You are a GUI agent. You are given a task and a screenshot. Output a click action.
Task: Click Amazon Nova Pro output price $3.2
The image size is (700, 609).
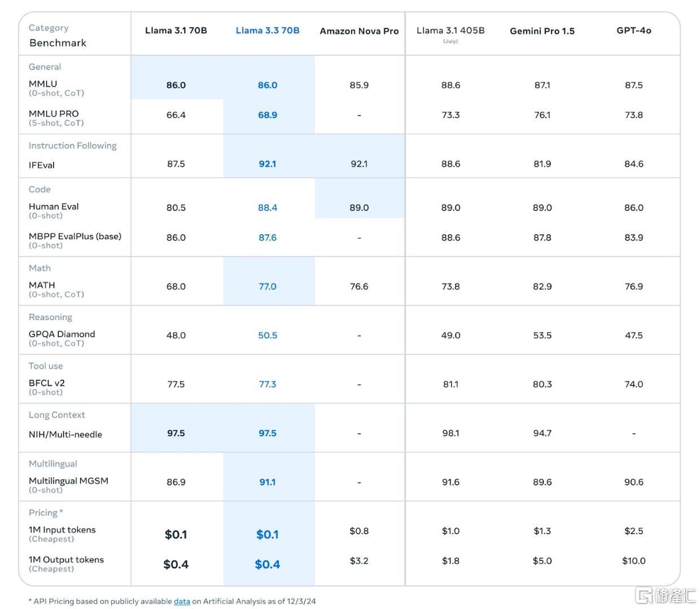click(x=359, y=561)
